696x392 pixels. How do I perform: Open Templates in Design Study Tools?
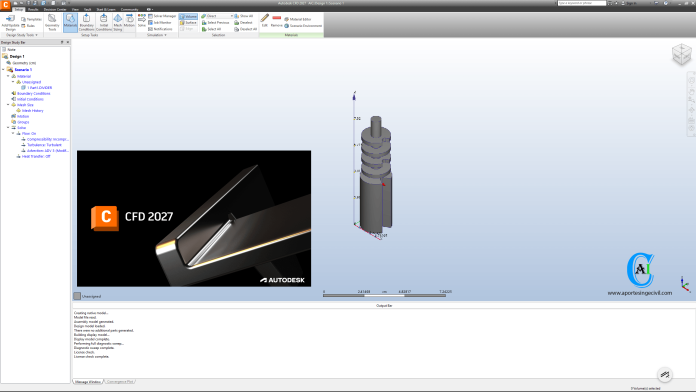pos(32,19)
